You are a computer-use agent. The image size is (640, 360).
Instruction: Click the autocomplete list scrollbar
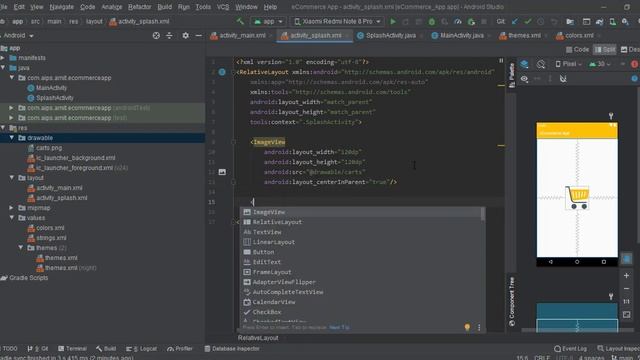483,214
